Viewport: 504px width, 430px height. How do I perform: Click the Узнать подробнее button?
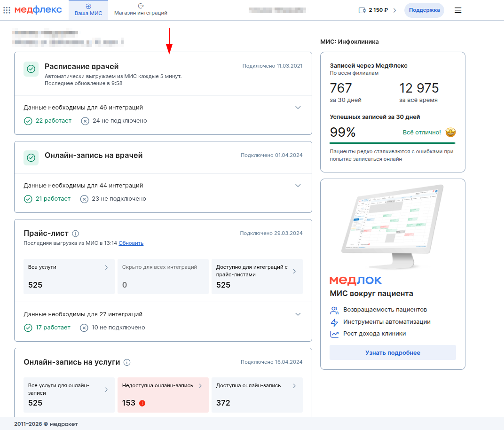[x=393, y=352]
